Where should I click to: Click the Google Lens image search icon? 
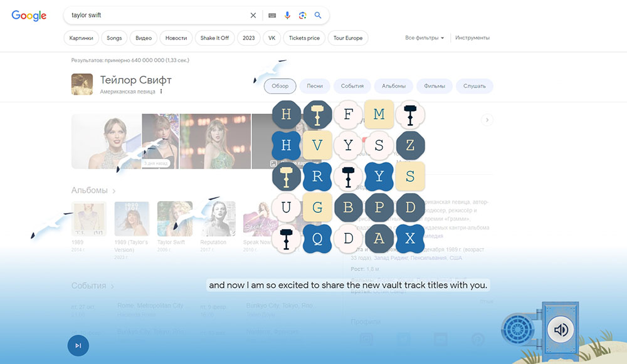click(x=303, y=15)
